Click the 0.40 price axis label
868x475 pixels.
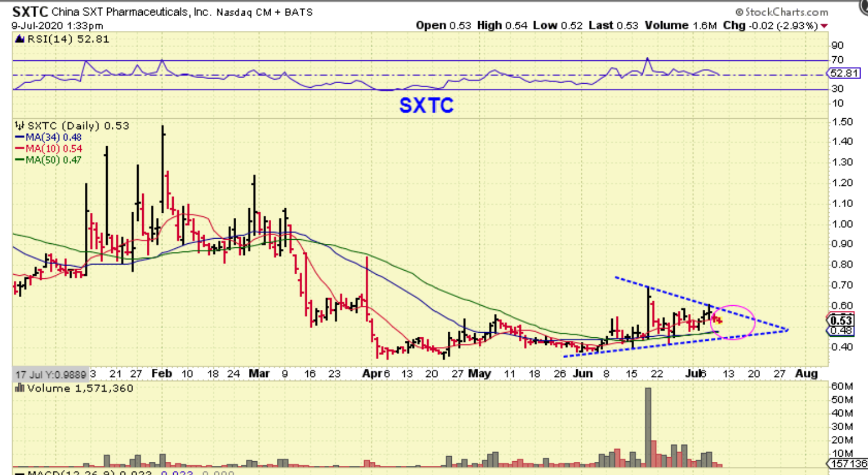pos(842,346)
